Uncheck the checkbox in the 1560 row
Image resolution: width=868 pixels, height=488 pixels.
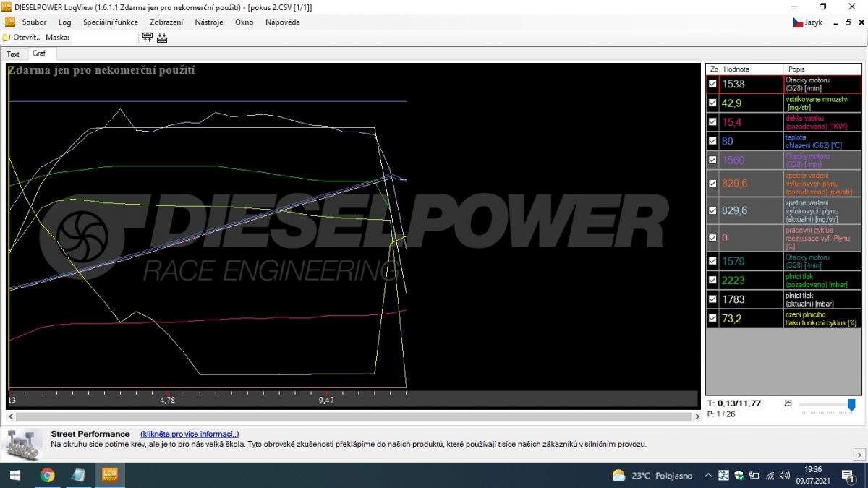click(712, 160)
